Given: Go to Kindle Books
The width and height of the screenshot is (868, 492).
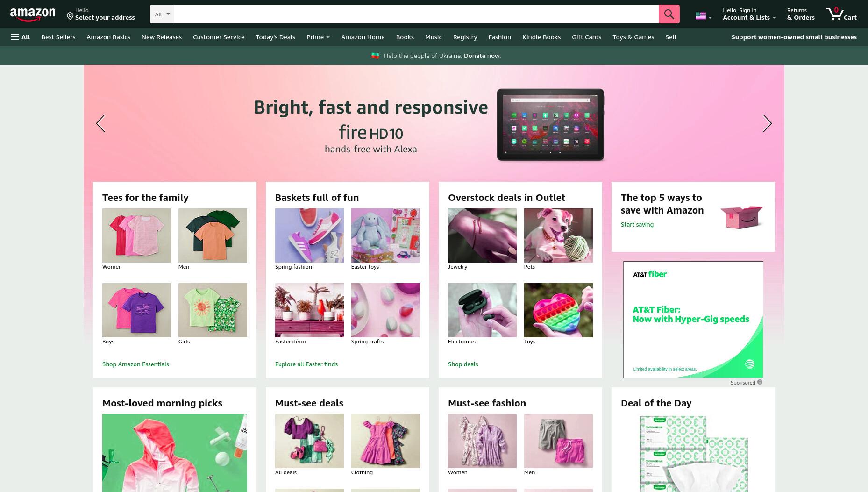Looking at the screenshot, I should click(541, 37).
